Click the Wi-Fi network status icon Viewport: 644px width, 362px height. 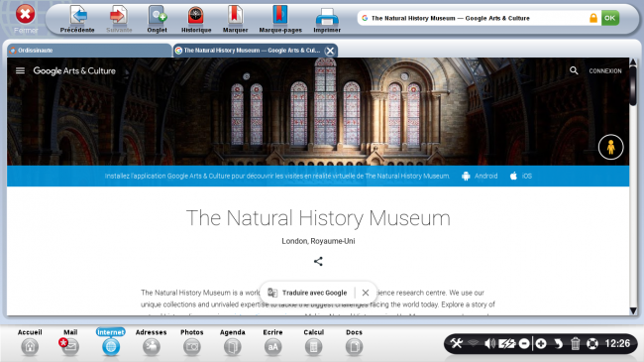474,343
